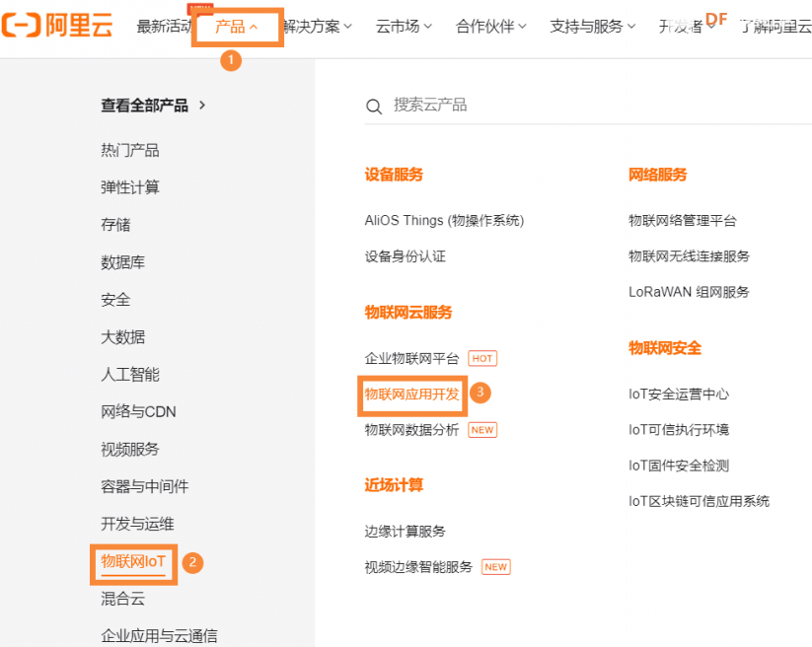Open 查看全部产品 link
This screenshot has width=812, height=647.
tap(153, 106)
